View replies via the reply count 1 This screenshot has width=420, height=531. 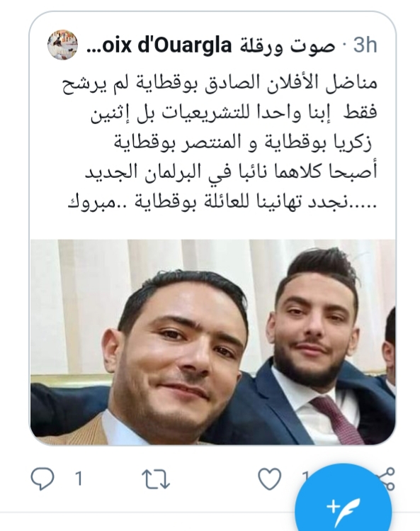(79, 479)
